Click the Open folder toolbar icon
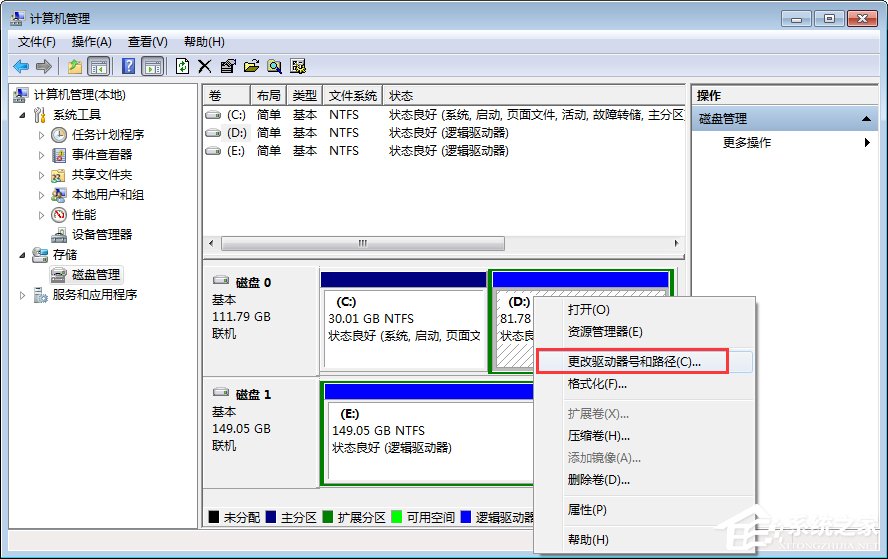 pos(251,66)
